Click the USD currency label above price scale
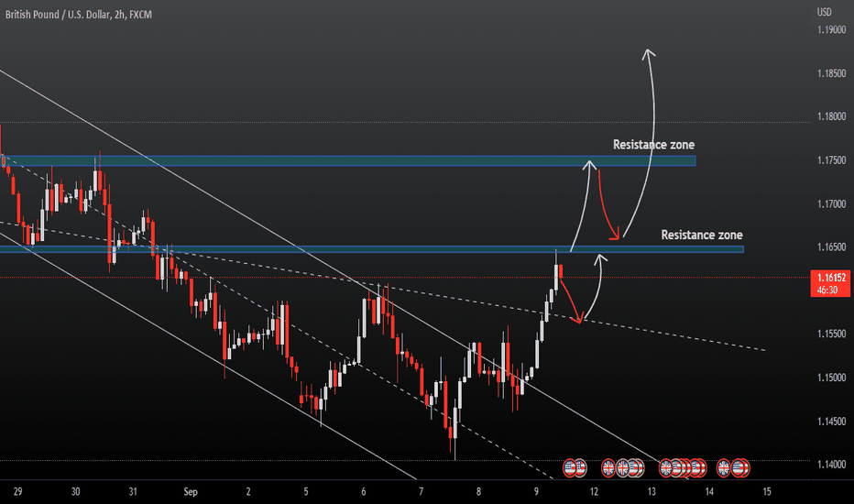The image size is (854, 504). (824, 11)
